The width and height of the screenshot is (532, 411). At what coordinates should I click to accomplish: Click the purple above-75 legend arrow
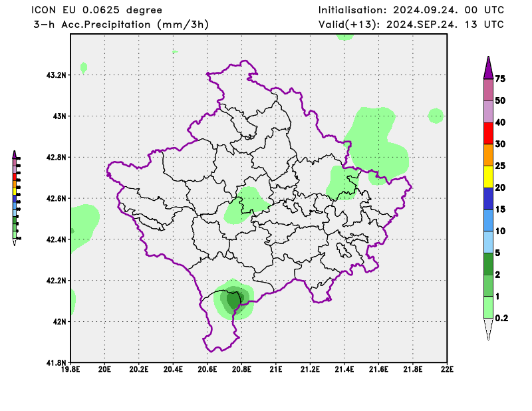tap(488, 68)
